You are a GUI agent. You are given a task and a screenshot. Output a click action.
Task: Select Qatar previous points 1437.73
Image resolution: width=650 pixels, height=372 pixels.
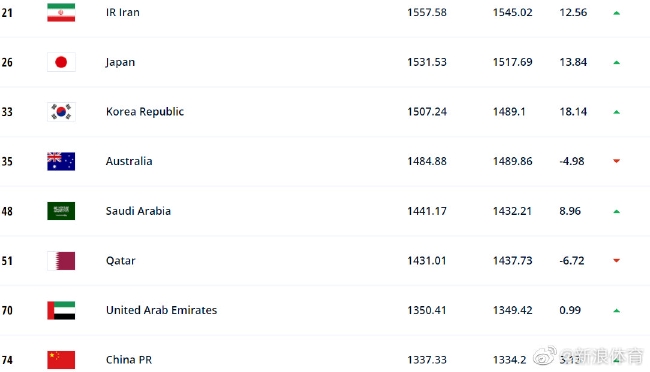coord(512,261)
